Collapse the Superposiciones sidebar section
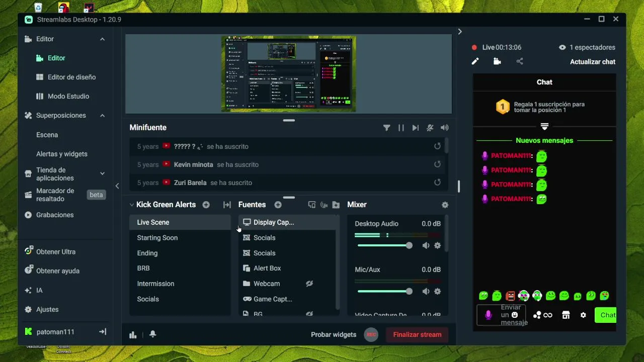 [102, 116]
